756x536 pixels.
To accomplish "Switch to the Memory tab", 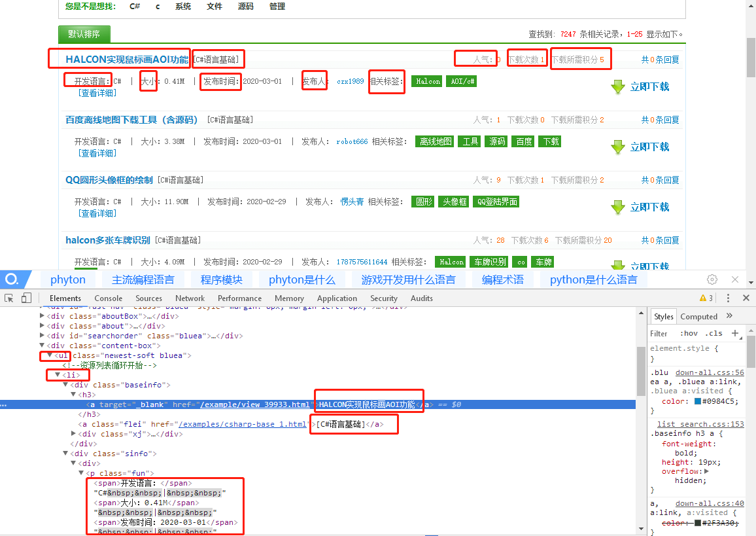I will pos(289,298).
